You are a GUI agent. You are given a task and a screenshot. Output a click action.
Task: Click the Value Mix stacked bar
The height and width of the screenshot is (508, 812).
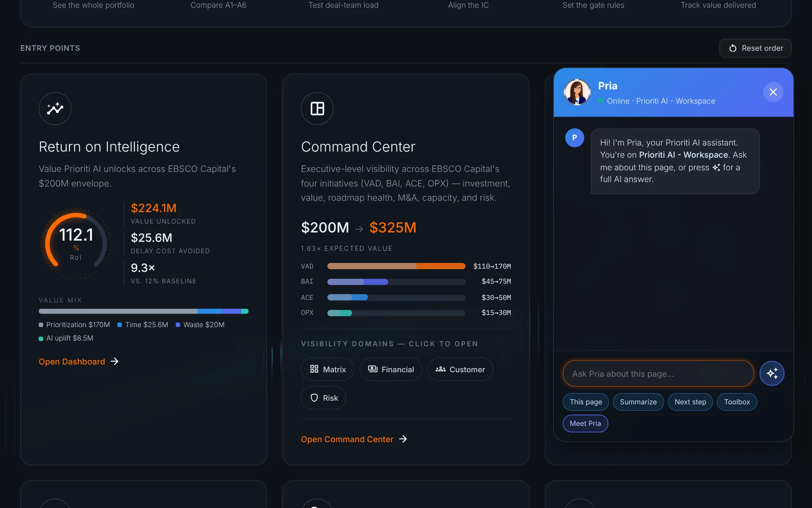point(143,311)
